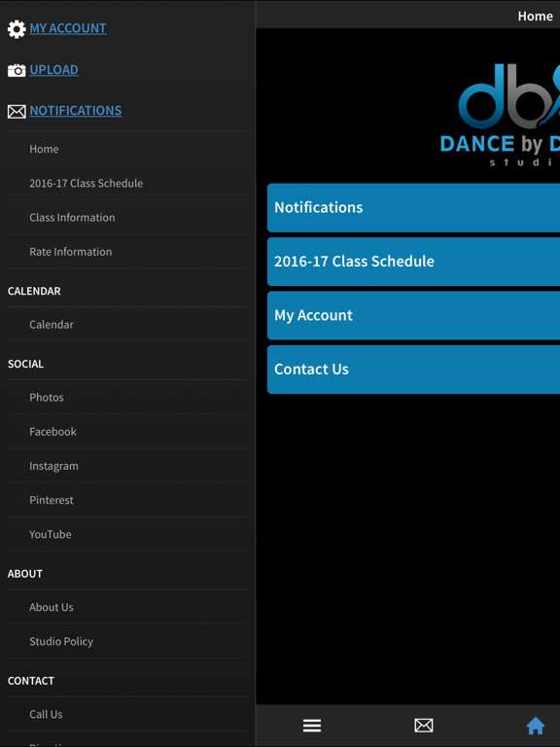Viewport: 560px width, 747px height.
Task: Tap the blue My Account button
Action: click(x=413, y=315)
